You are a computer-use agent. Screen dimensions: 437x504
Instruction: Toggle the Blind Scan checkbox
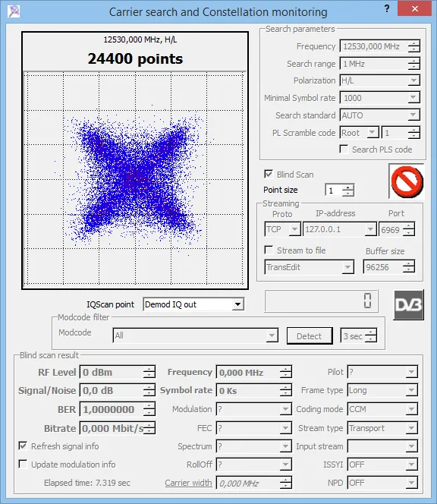(269, 175)
